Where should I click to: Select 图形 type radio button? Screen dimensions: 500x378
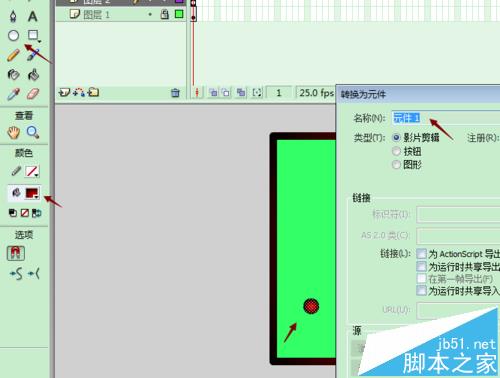coord(396,164)
